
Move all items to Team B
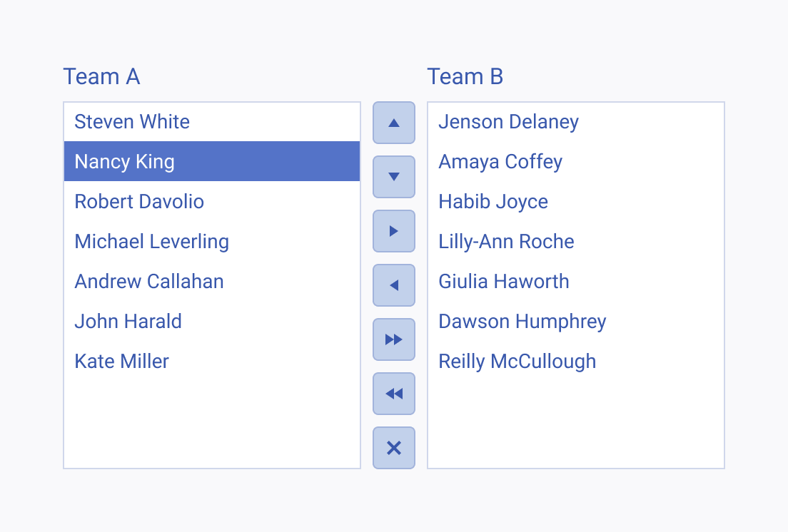pos(394,339)
